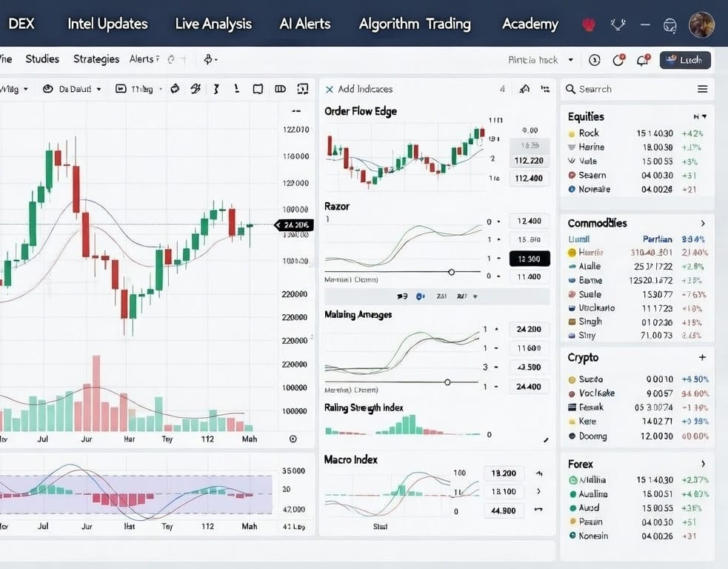This screenshot has width=728, height=569.
Task: Open the Alerts menu
Action: click(x=144, y=59)
